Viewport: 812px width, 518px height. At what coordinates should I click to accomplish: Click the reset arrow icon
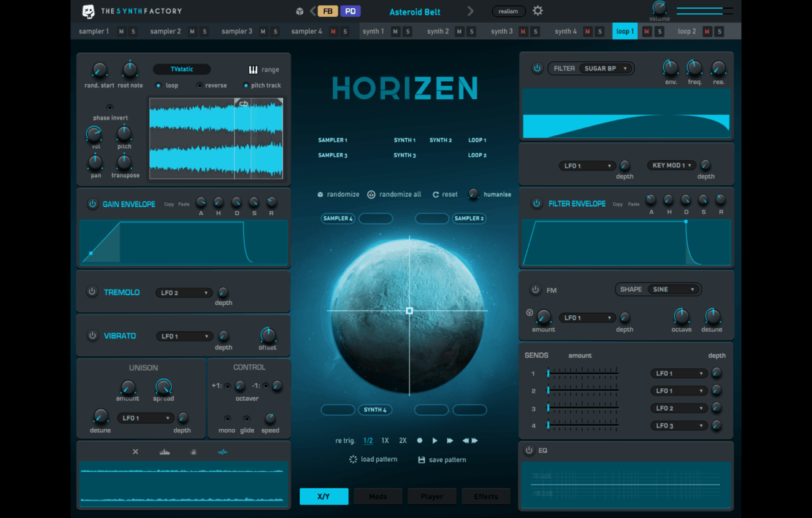(x=435, y=195)
